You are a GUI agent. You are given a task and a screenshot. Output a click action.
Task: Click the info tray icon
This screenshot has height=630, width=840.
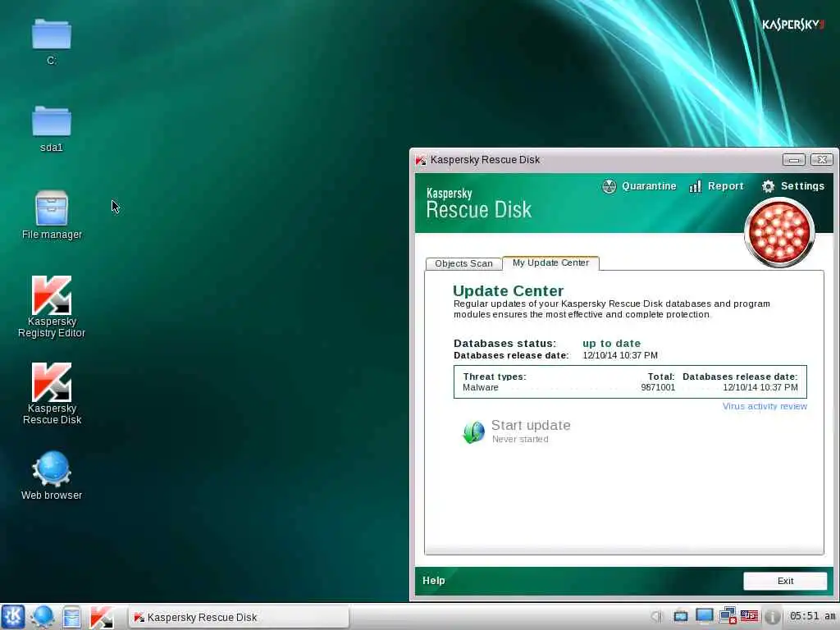coord(772,617)
